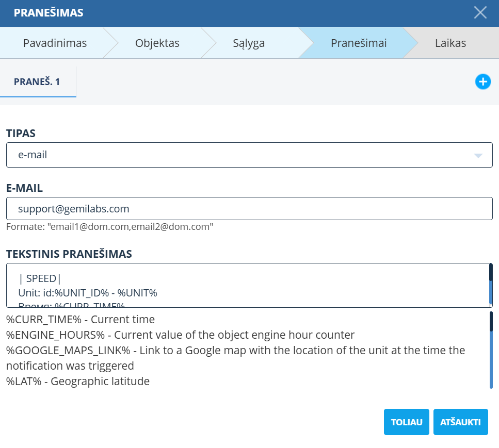This screenshot has width=499, height=448.
Task: Click the %CURR_TIME% variable entry
Action: [x=81, y=319]
